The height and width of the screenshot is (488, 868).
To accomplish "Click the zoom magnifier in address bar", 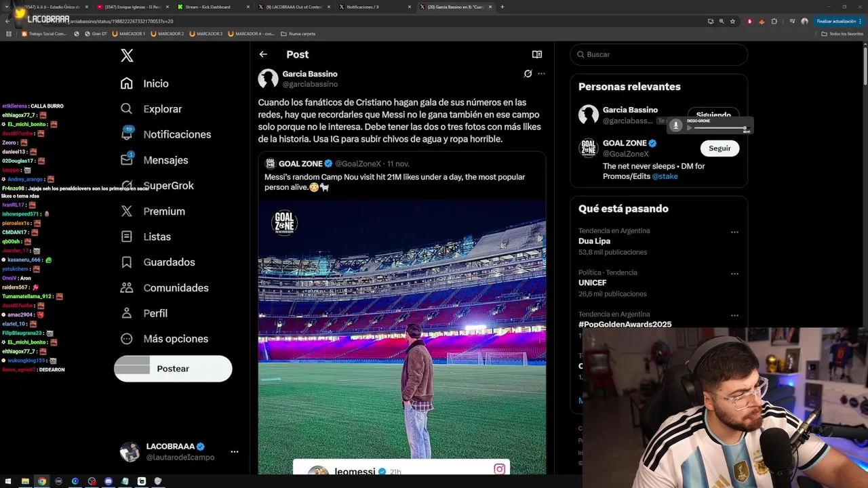I will pos(722,21).
